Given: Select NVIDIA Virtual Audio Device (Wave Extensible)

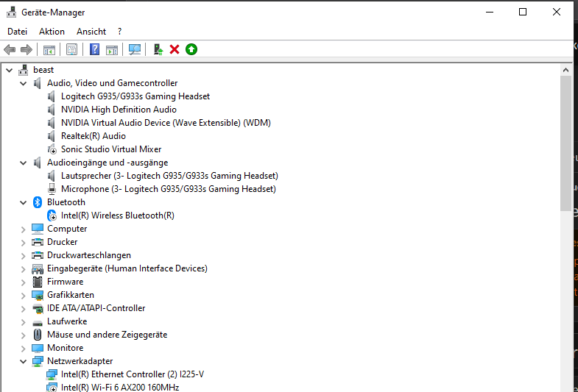Looking at the screenshot, I should tap(166, 123).
